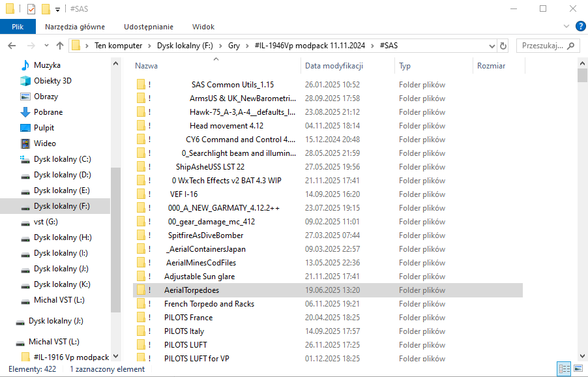
Task: Click the Properties quick access icon
Action: pos(31,9)
